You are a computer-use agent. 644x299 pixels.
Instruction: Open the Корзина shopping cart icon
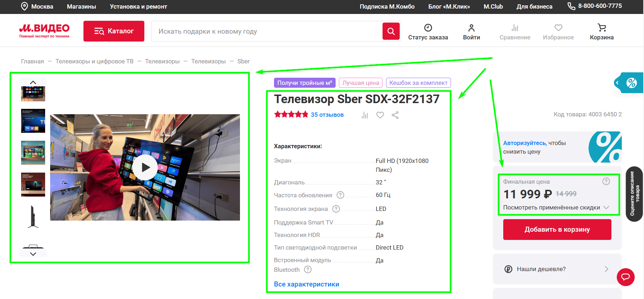click(x=602, y=28)
